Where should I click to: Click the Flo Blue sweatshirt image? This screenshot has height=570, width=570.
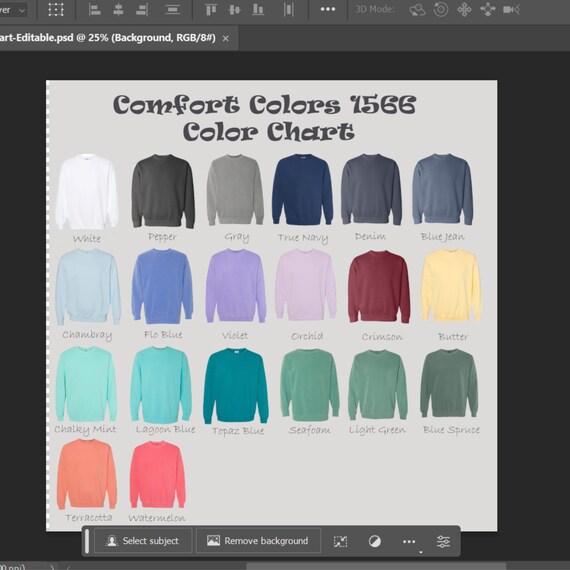(x=162, y=286)
